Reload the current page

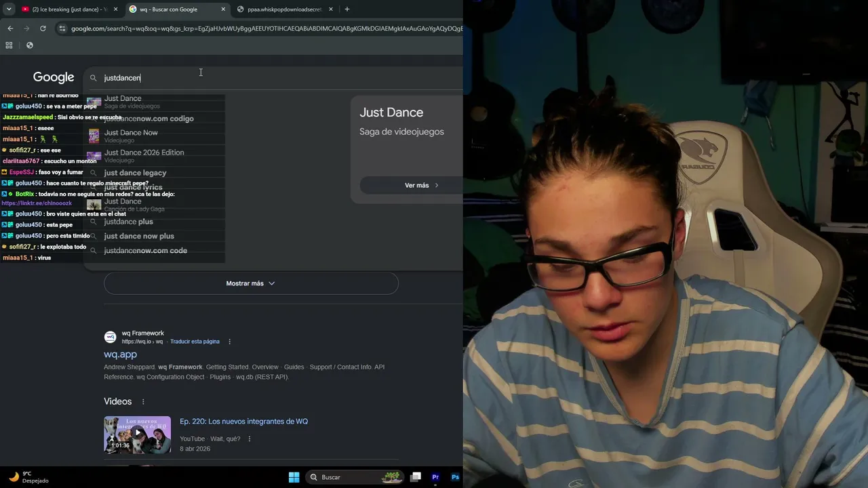pyautogui.click(x=43, y=28)
